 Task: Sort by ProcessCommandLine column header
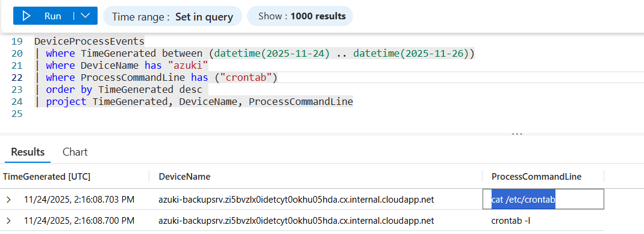click(536, 177)
